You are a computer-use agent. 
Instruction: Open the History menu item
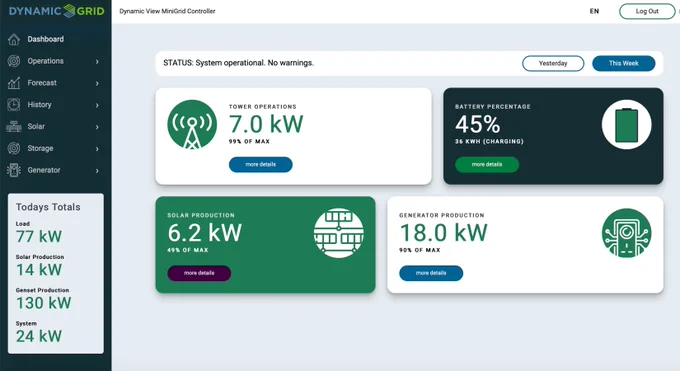[x=39, y=105]
